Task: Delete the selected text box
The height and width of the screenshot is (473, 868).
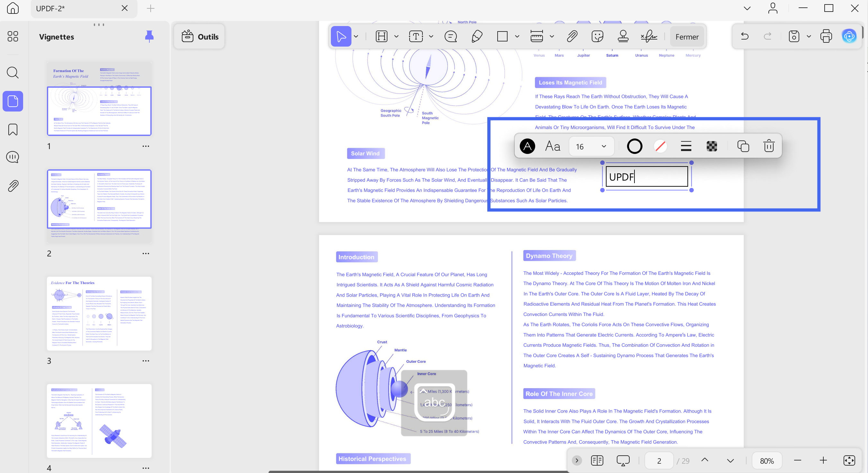Action: 769,146
